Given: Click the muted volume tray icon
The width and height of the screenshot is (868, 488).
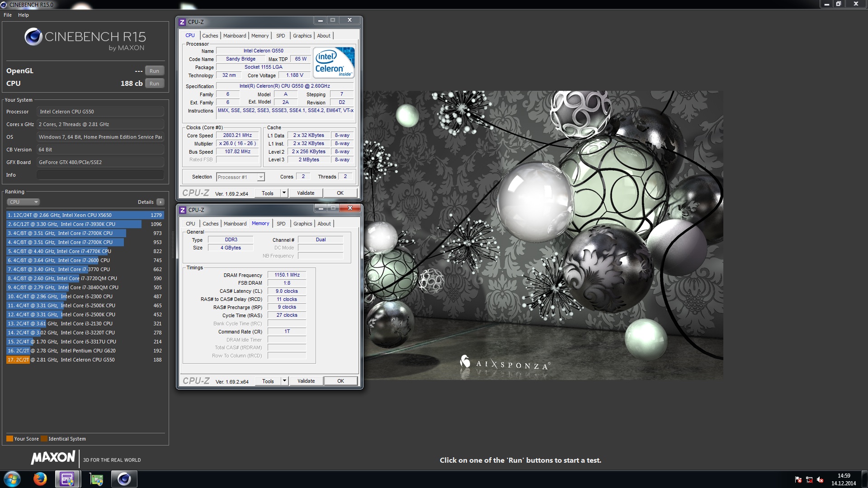Looking at the screenshot, I should point(820,479).
